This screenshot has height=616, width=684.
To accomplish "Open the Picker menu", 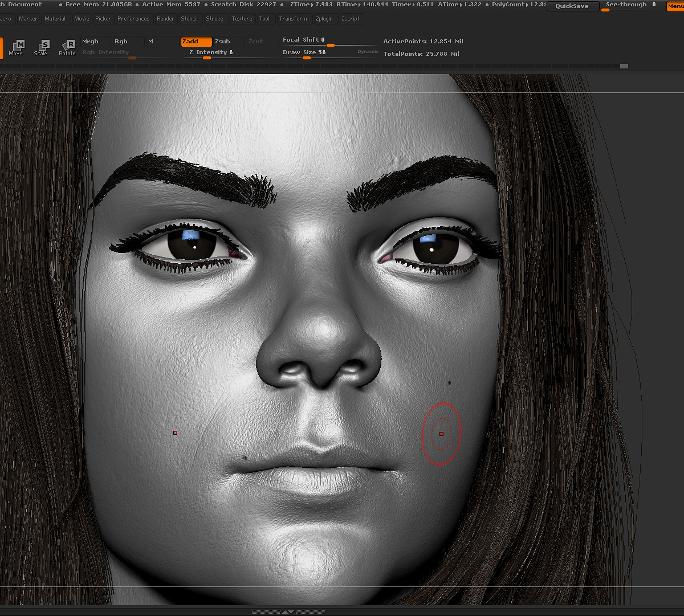I will [x=103, y=19].
